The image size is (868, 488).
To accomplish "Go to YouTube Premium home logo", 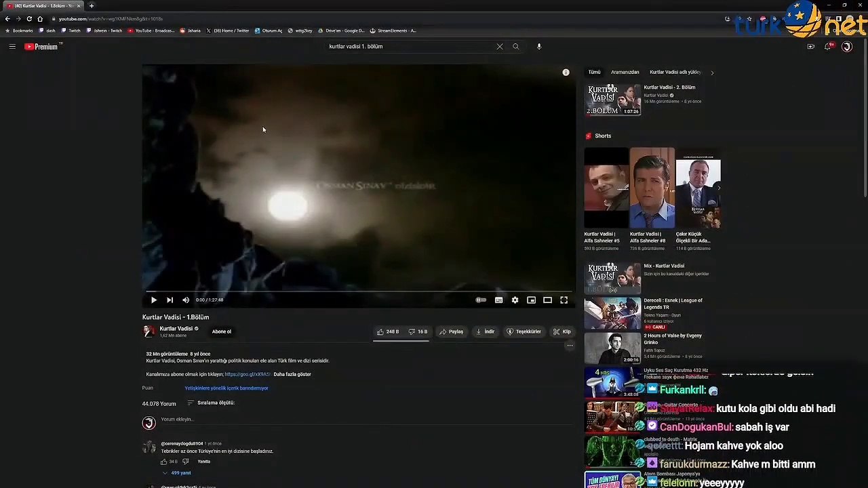I will point(41,47).
